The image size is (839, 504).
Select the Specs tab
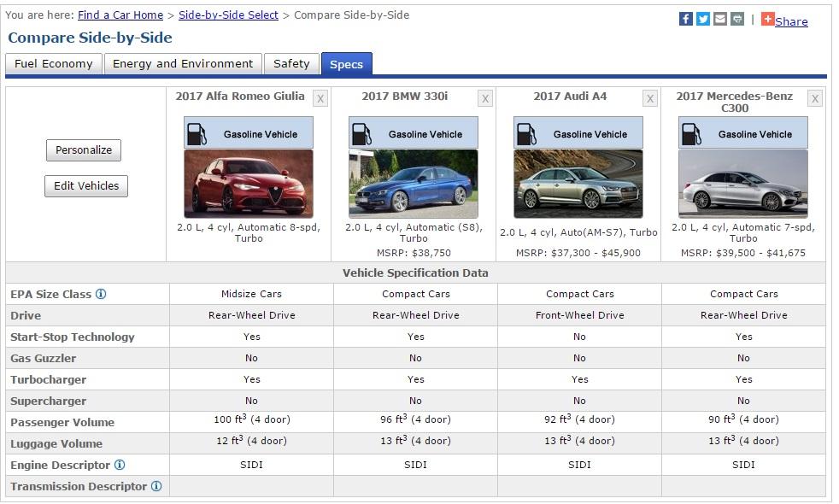pyautogui.click(x=346, y=64)
